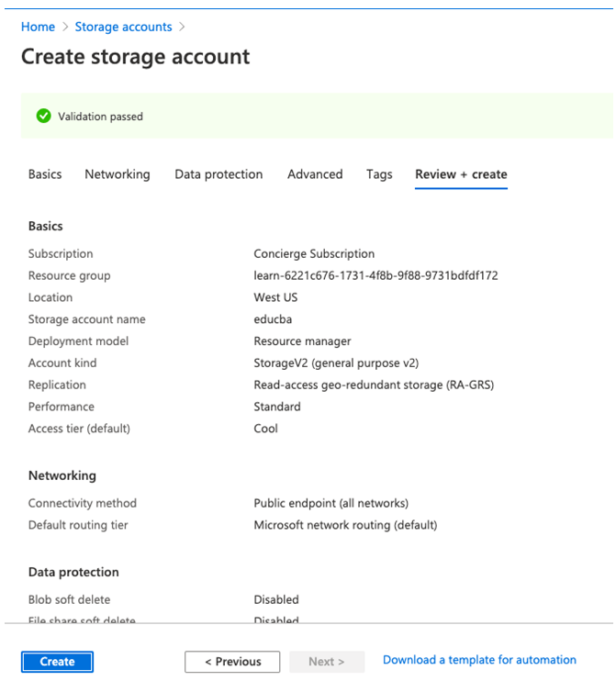Open the Advanced tab
This screenshot has height=681, width=616.
(x=315, y=174)
